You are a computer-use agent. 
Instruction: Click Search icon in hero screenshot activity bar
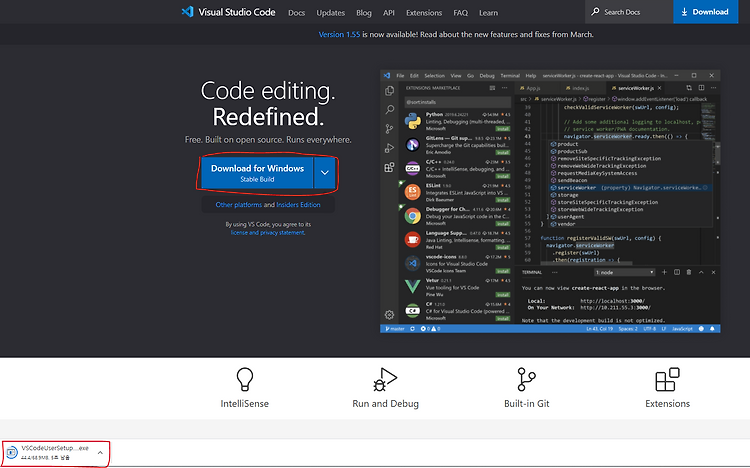coord(389,110)
